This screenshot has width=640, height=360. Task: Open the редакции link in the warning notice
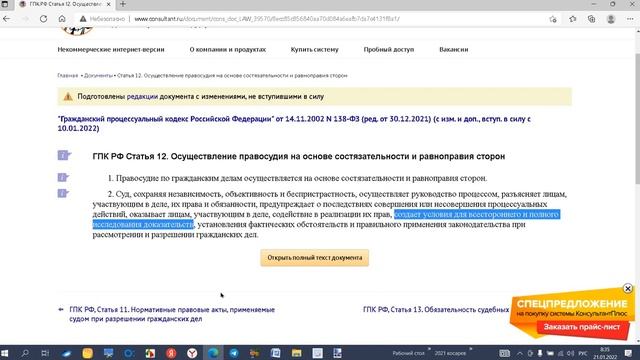(x=142, y=97)
